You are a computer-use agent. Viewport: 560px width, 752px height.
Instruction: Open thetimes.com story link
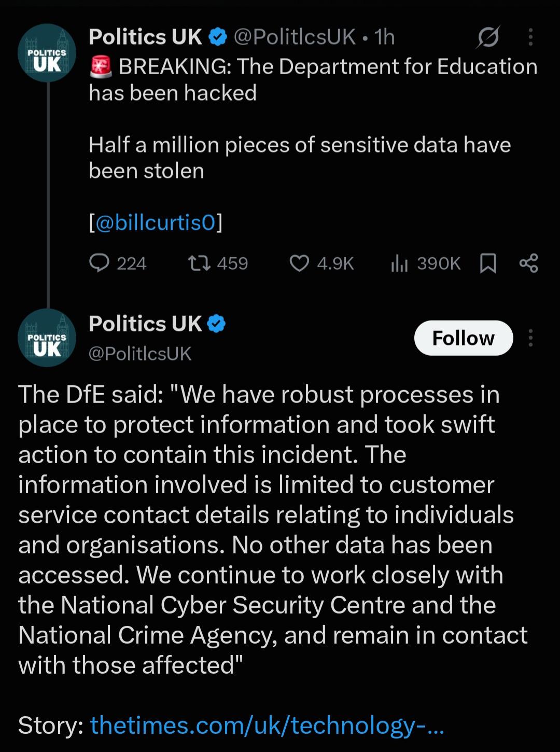[x=267, y=725]
